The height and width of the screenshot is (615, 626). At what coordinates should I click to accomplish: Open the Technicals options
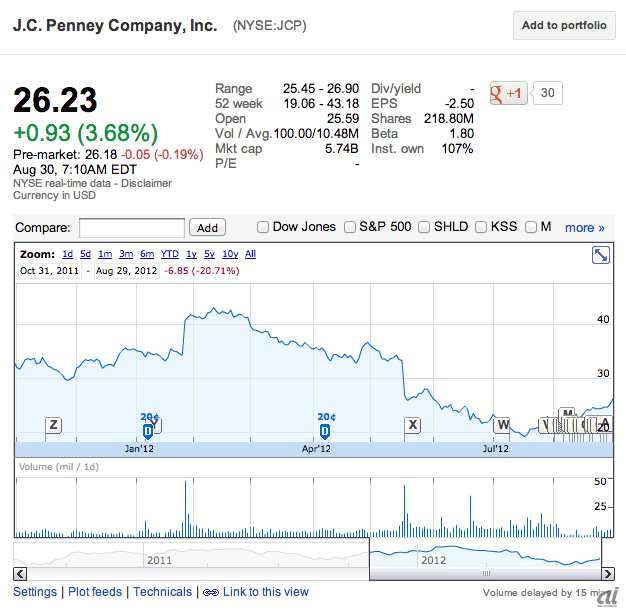click(x=162, y=592)
